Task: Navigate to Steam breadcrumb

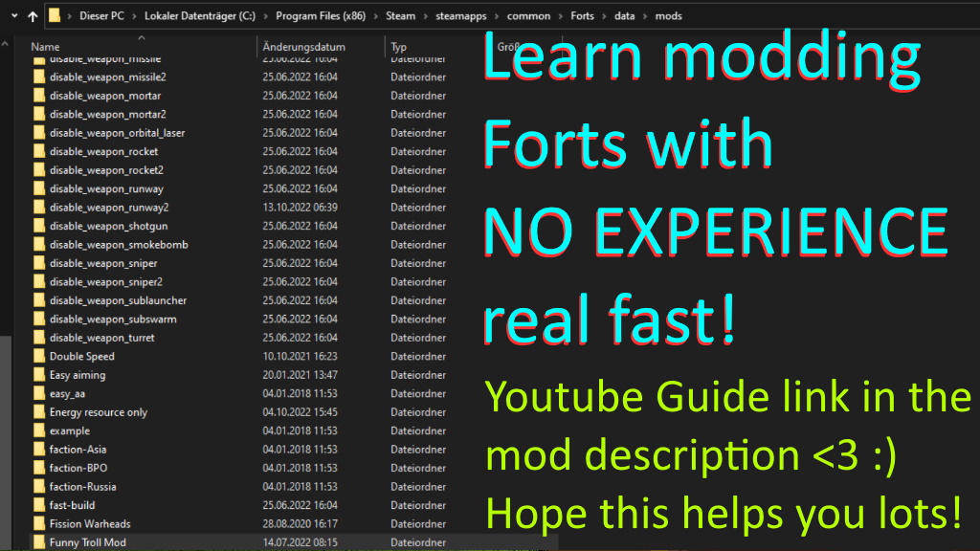Action: point(401,16)
